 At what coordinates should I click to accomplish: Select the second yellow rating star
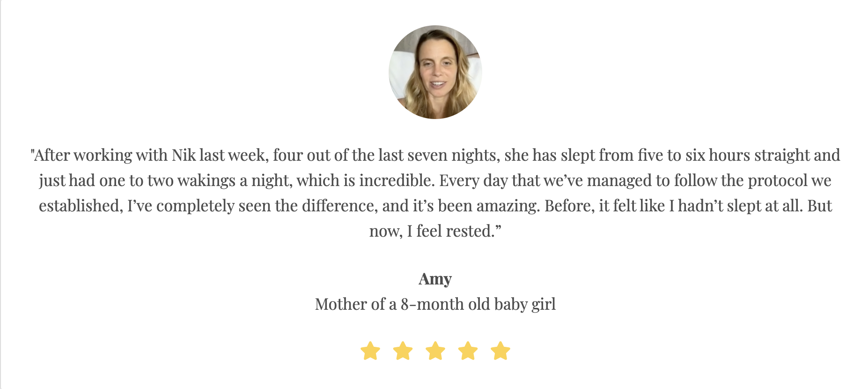click(403, 351)
